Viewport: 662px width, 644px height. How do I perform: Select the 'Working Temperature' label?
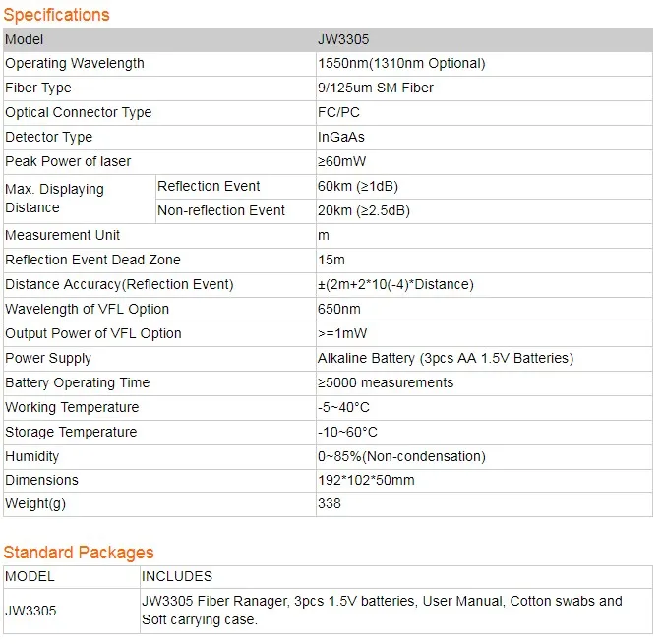click(72, 407)
